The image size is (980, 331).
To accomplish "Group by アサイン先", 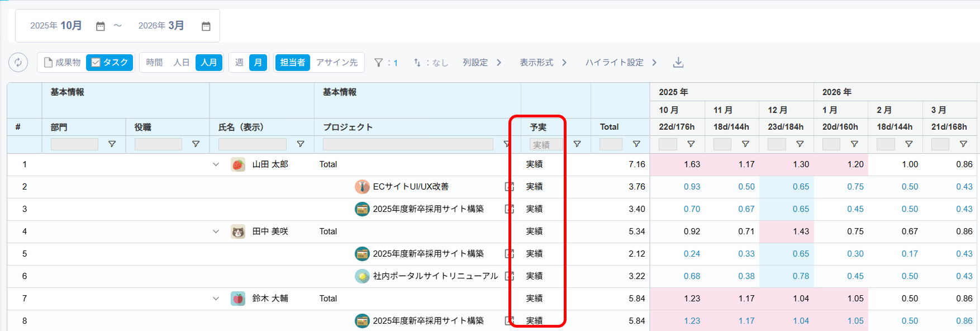I will pos(337,63).
